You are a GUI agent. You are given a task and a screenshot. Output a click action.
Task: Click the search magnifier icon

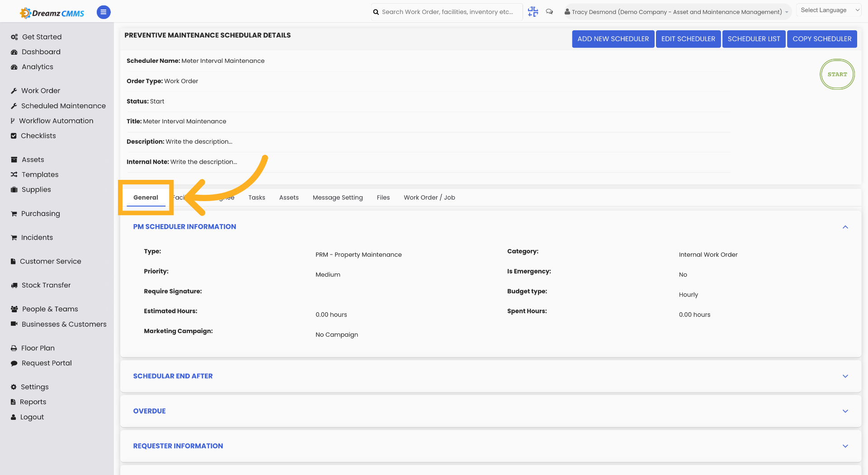(376, 12)
